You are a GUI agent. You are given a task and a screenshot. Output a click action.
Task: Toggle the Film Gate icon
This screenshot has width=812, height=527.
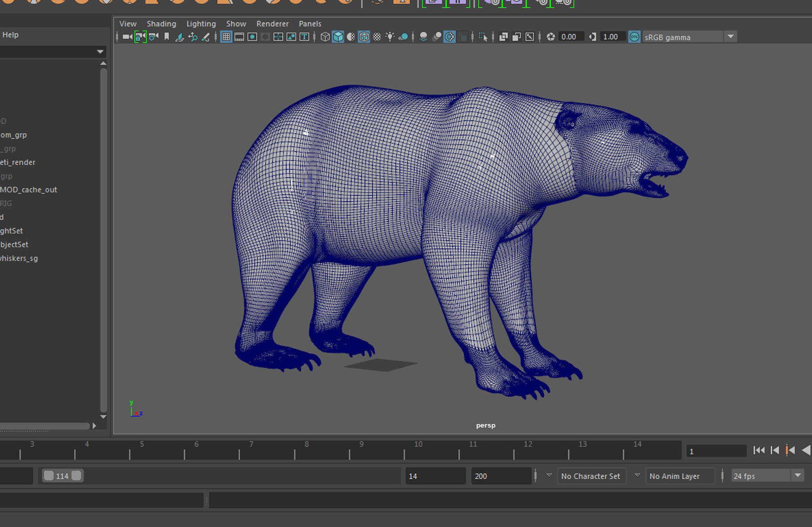click(x=239, y=37)
